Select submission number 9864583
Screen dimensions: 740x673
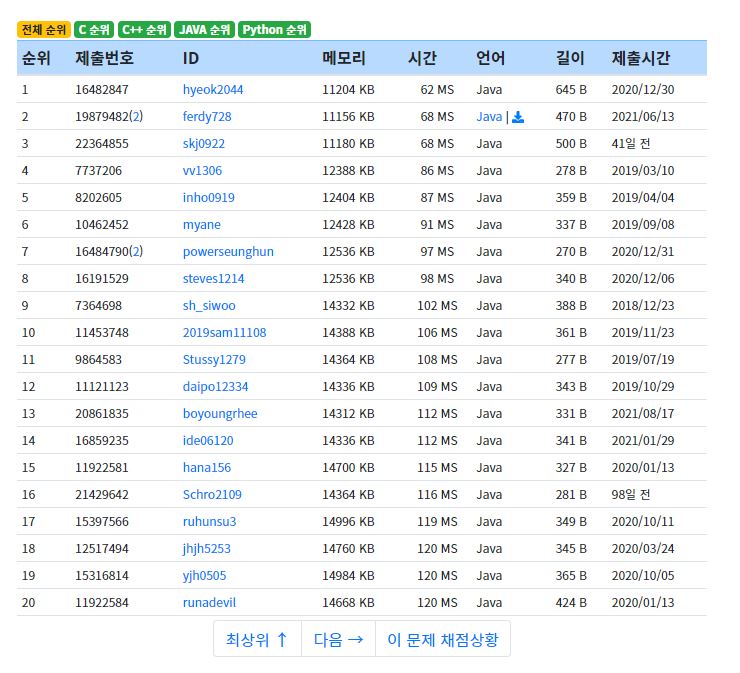(x=98, y=360)
